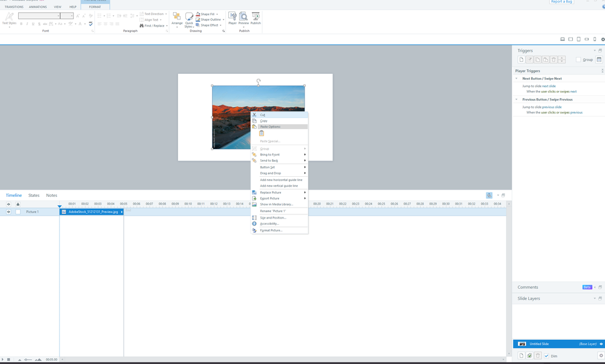
Task: Create a new trigger in Triggers panel
Action: tap(521, 59)
